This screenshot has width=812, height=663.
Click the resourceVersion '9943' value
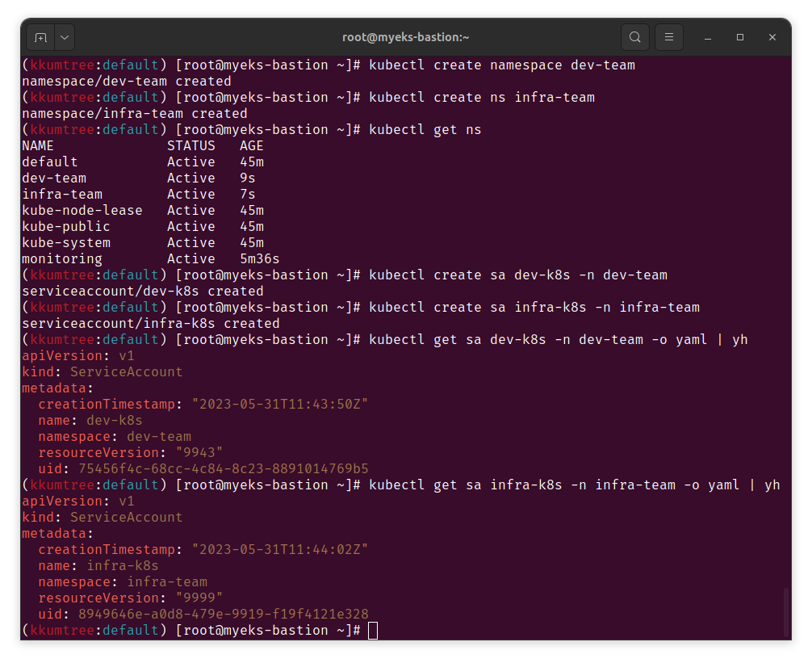199,453
